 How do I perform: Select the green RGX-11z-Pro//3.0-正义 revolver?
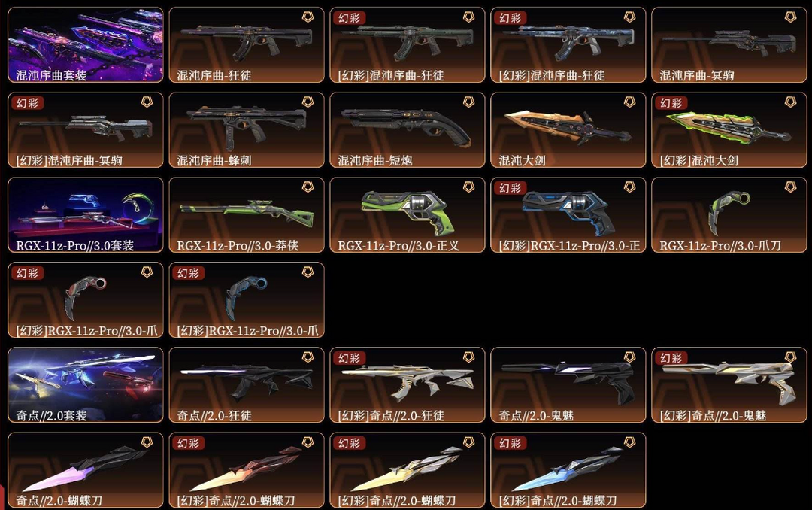click(408, 215)
